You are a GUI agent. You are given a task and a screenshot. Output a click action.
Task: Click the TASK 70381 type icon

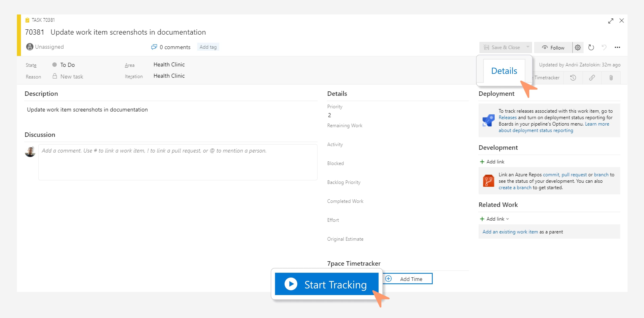coord(27,20)
